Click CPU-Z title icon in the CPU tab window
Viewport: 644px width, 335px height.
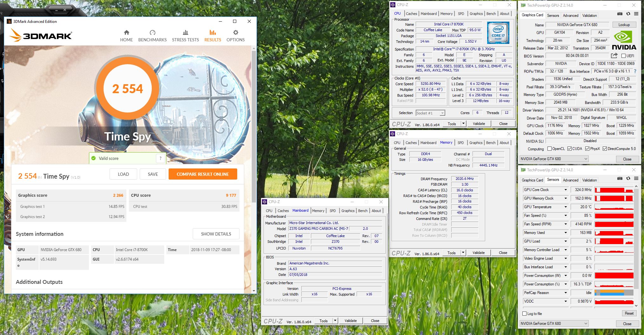pos(393,5)
